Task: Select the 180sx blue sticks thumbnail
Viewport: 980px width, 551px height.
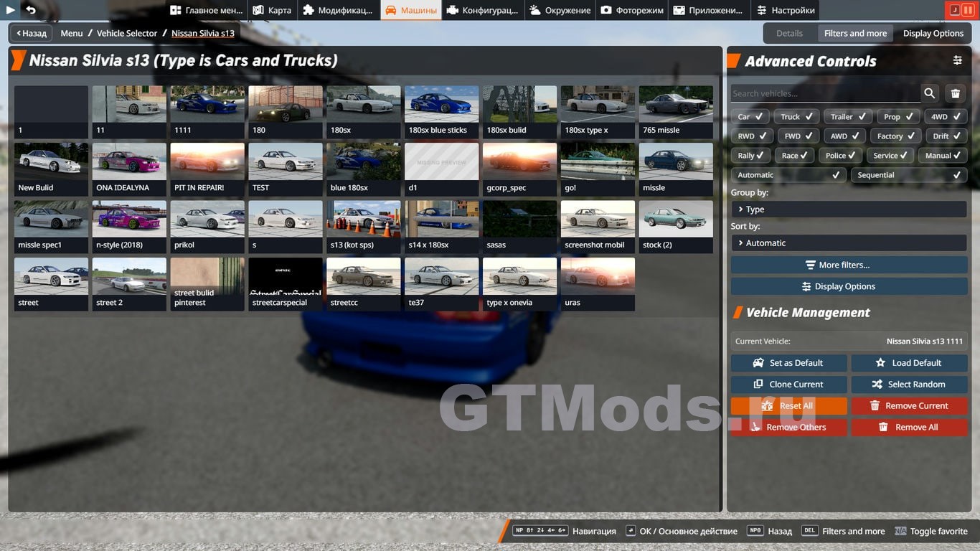Action: coord(441,112)
